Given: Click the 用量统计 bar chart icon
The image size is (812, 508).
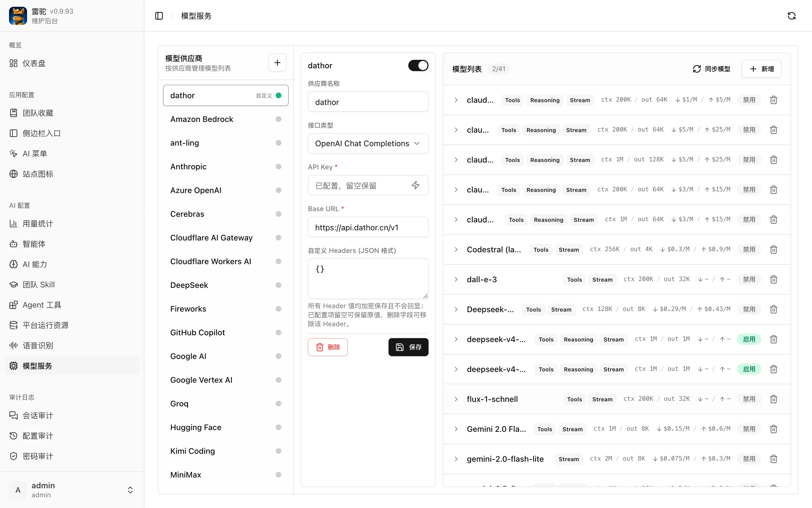Looking at the screenshot, I should point(14,224).
